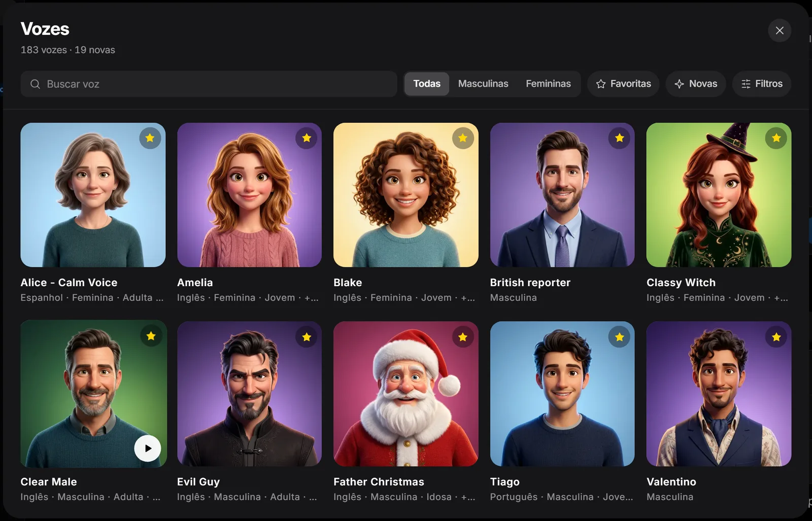Click the Valentino voice name
Viewport: 812px width, 521px height.
(x=671, y=482)
